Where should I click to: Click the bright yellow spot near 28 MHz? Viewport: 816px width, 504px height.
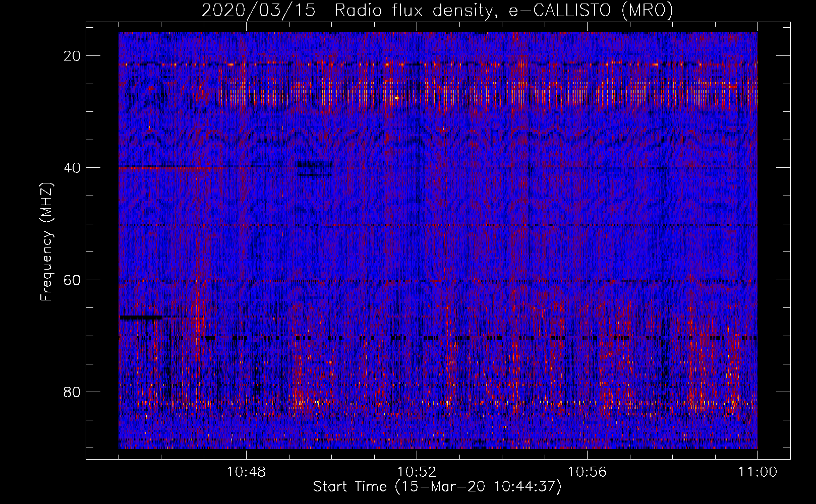click(397, 98)
